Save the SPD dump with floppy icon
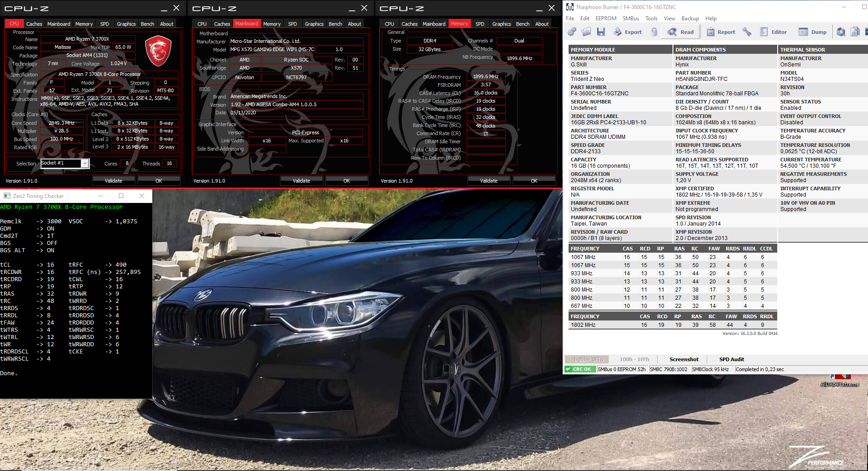The height and width of the screenshot is (471, 868). pos(601,32)
